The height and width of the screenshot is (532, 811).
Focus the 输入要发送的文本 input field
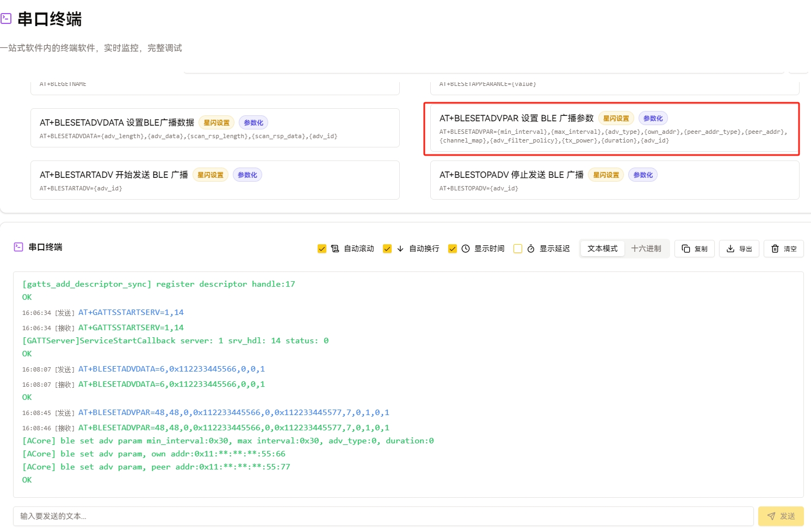tap(383, 516)
